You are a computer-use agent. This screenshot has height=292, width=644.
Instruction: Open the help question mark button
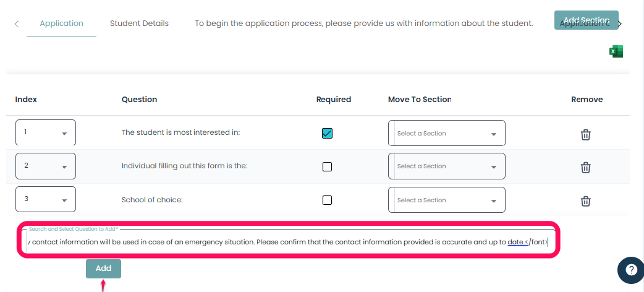(630, 270)
